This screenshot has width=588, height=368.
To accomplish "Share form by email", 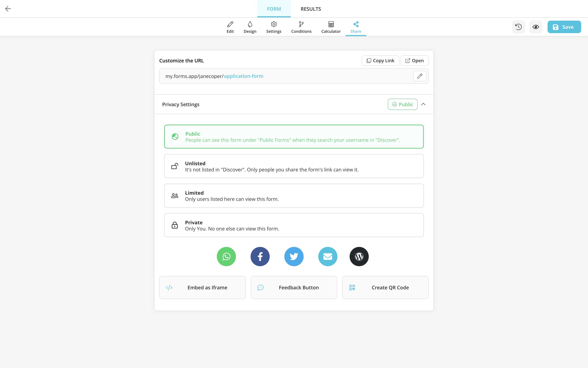I will [x=328, y=257].
